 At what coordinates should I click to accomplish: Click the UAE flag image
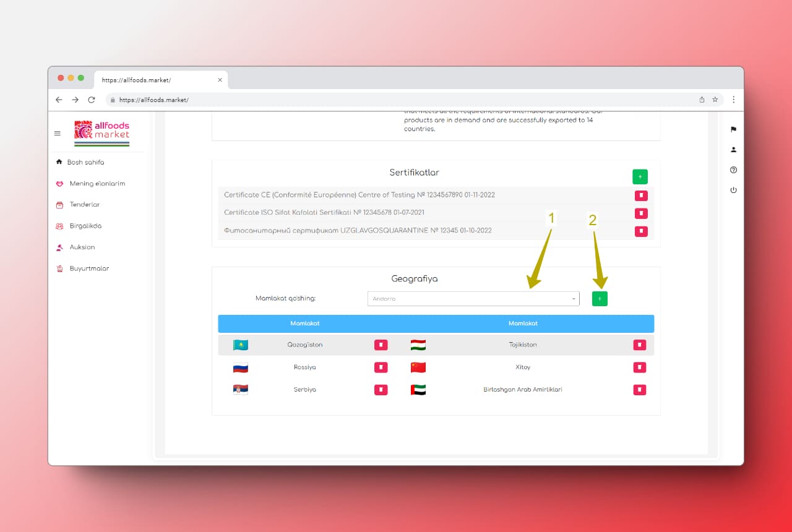418,390
